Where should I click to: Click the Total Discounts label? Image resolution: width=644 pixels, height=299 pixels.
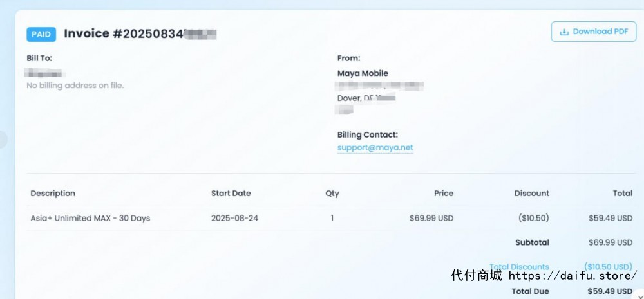tap(519, 267)
